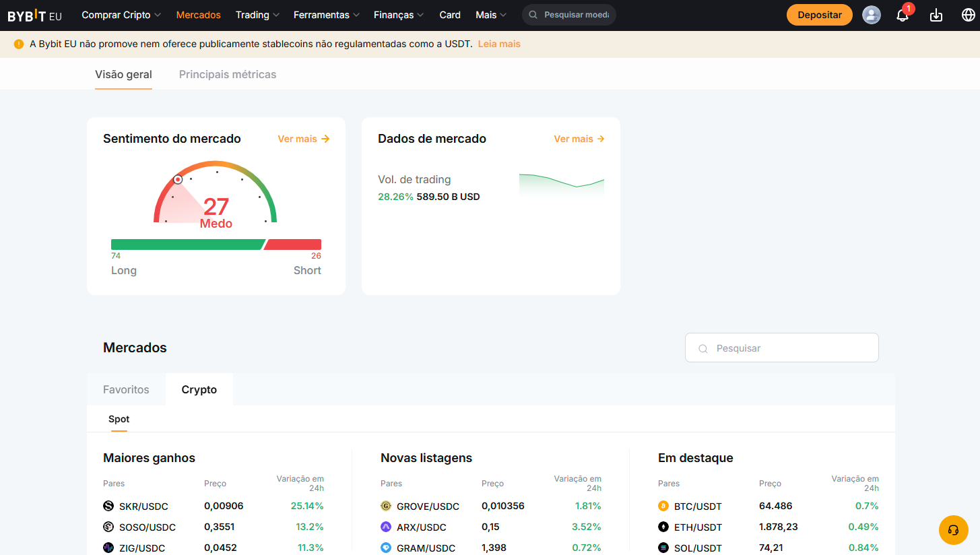Image resolution: width=980 pixels, height=555 pixels.
Task: Click the magnifier in the top search bar
Action: tap(533, 15)
